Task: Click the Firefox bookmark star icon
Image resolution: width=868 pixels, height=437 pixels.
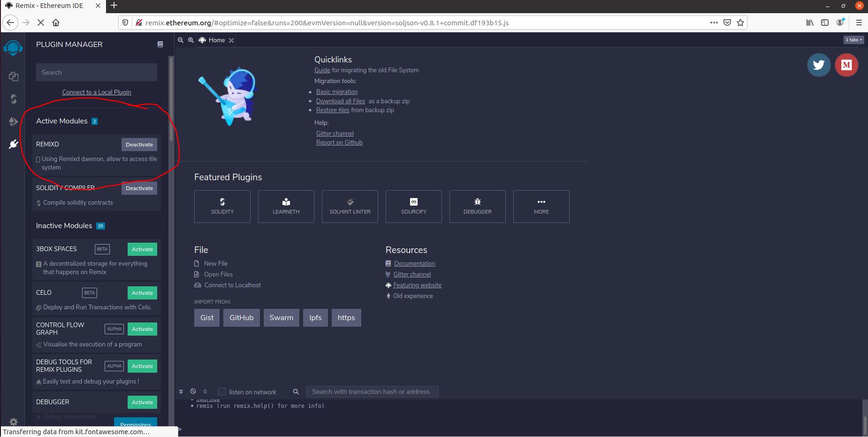Action: 740,23
